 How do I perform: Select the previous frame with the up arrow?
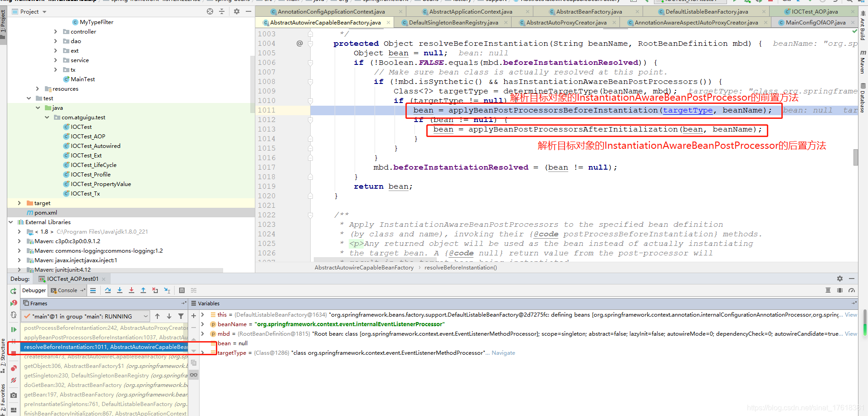point(157,316)
